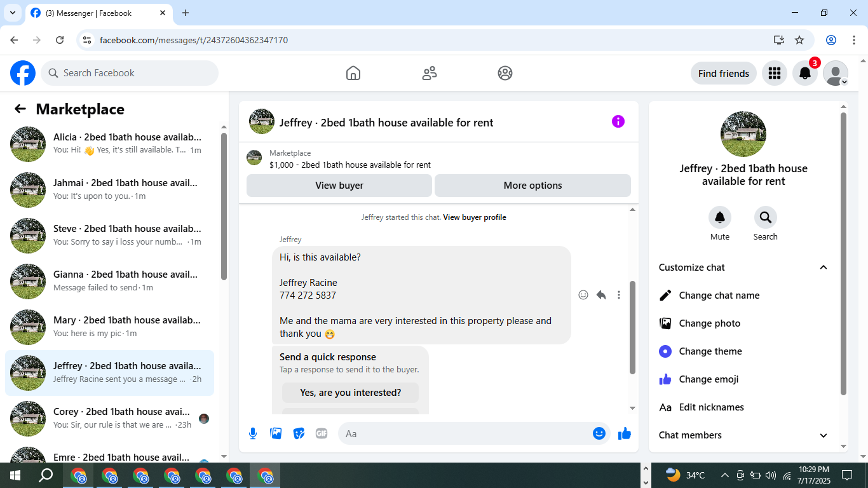The image size is (868, 488).
Task: Show hidden system tray icons
Action: click(x=724, y=475)
